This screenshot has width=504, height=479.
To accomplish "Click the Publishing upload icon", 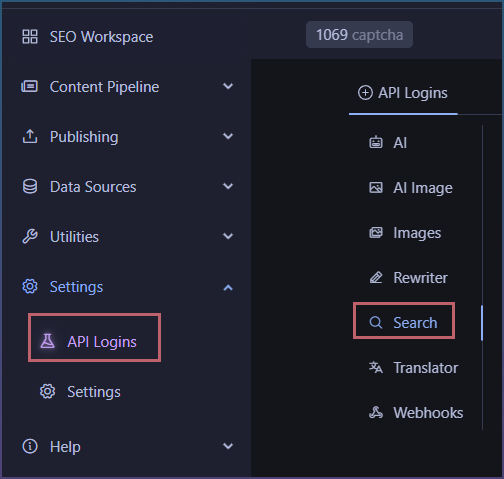I will [30, 137].
